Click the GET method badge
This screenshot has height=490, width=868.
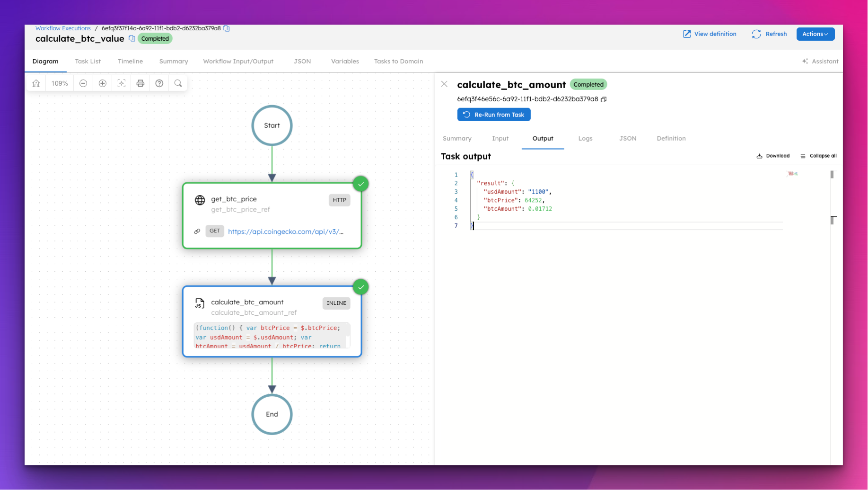coord(215,231)
